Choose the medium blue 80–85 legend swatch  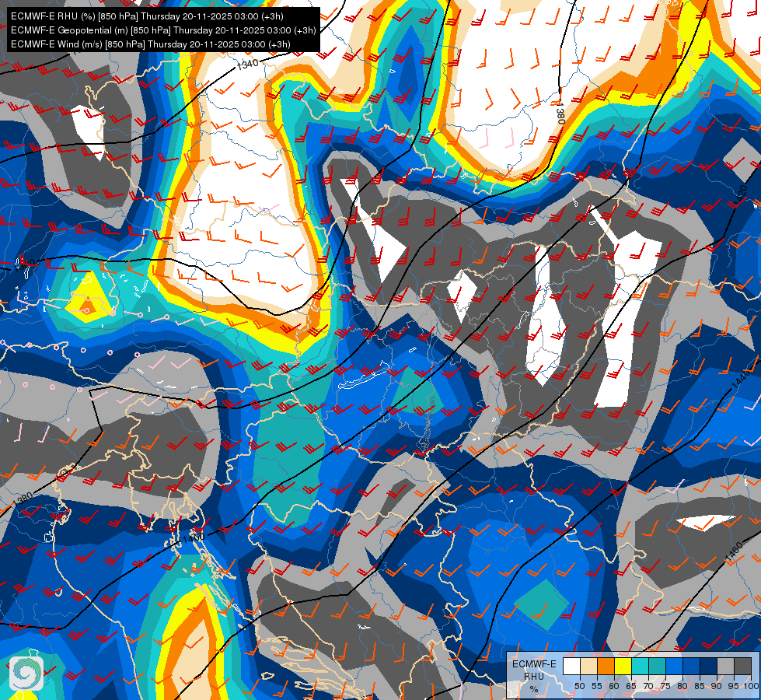coord(692,666)
